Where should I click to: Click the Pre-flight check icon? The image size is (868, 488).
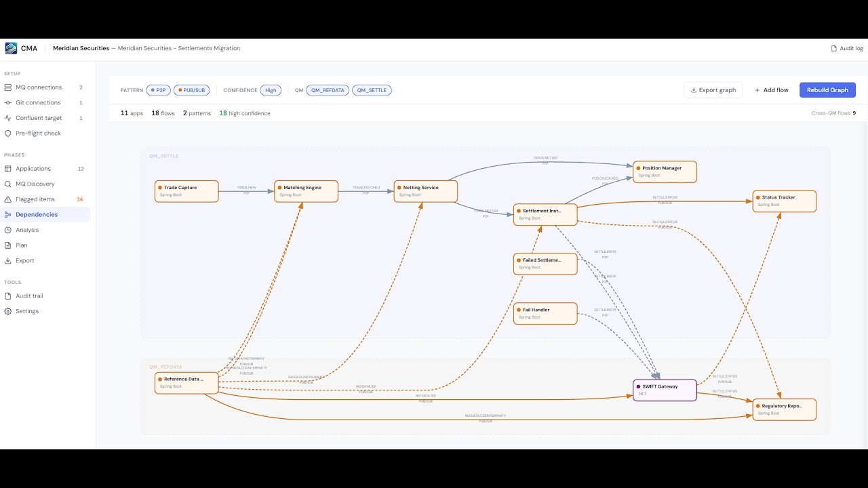point(8,134)
